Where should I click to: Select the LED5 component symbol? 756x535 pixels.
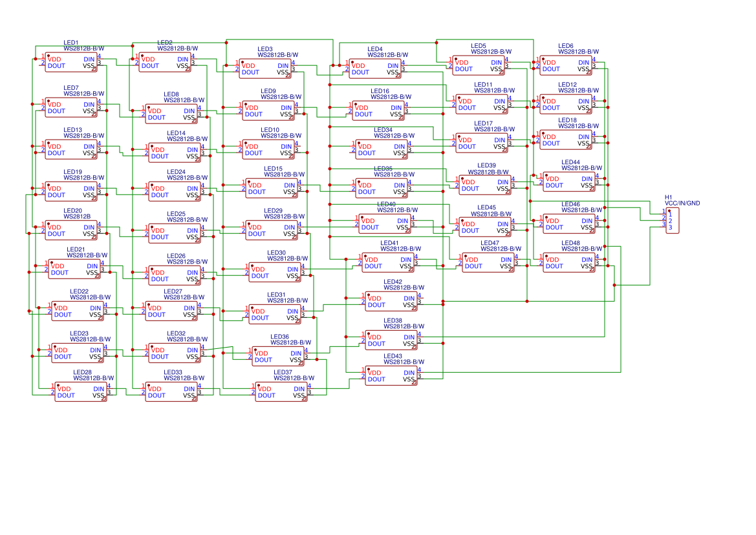[479, 65]
